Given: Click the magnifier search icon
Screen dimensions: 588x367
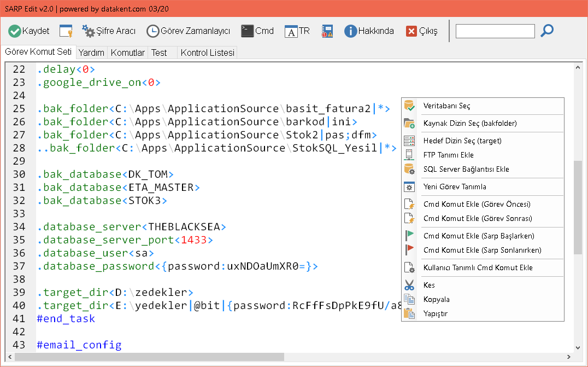Looking at the screenshot, I should 547,31.
